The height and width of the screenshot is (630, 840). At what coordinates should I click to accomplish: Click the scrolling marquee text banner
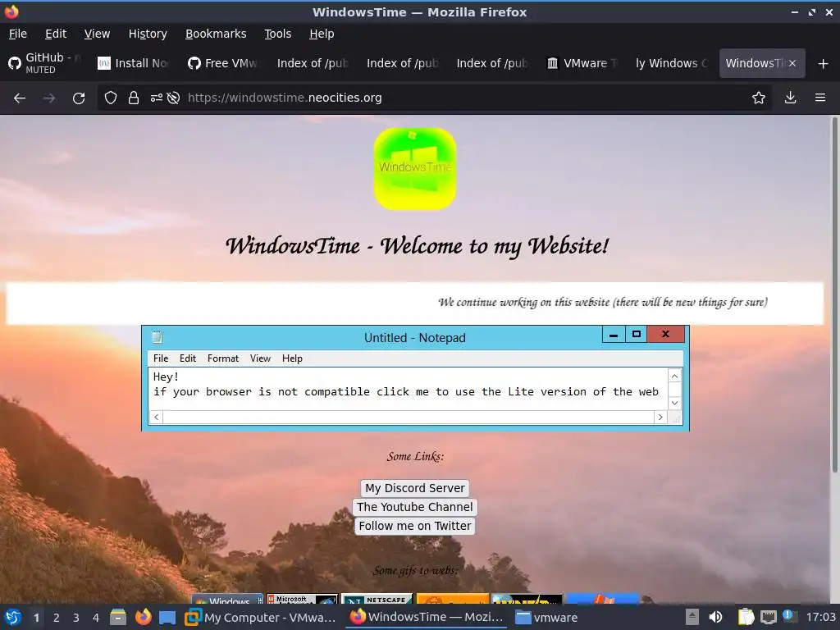coord(414,303)
